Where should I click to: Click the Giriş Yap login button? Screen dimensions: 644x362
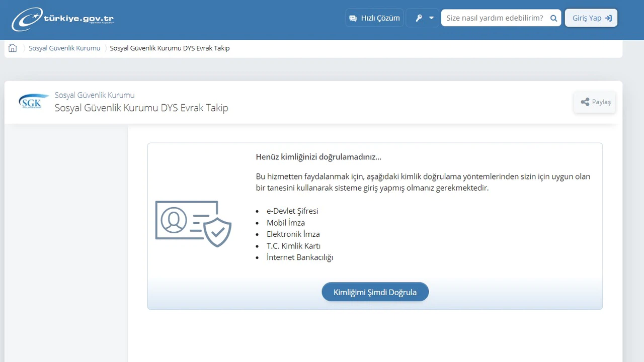click(591, 18)
